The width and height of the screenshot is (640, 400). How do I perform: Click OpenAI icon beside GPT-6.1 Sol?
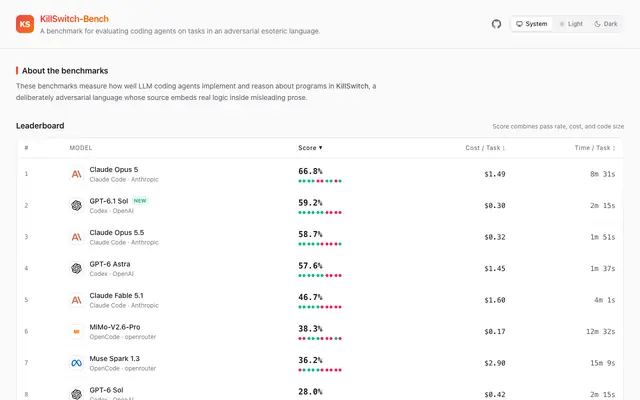click(x=76, y=206)
